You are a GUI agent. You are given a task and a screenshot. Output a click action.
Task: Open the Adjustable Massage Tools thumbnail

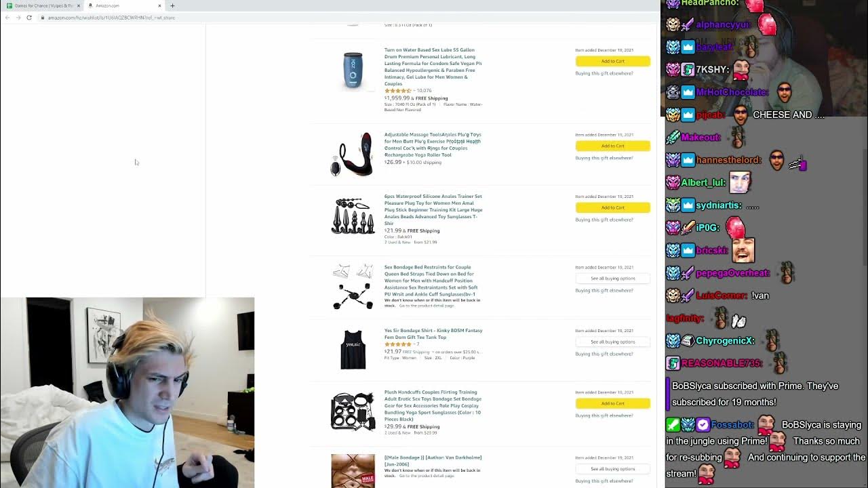point(352,155)
